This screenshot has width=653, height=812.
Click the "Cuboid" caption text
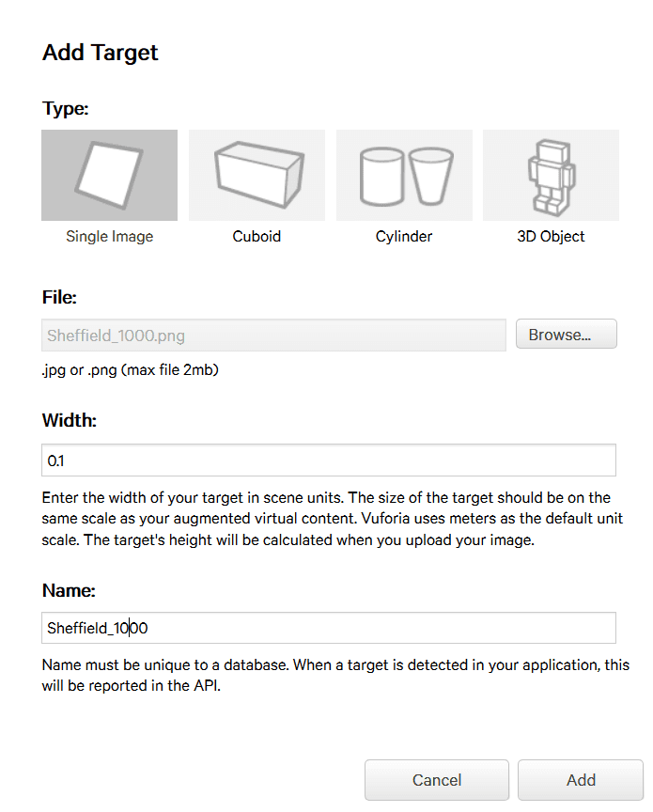point(257,237)
